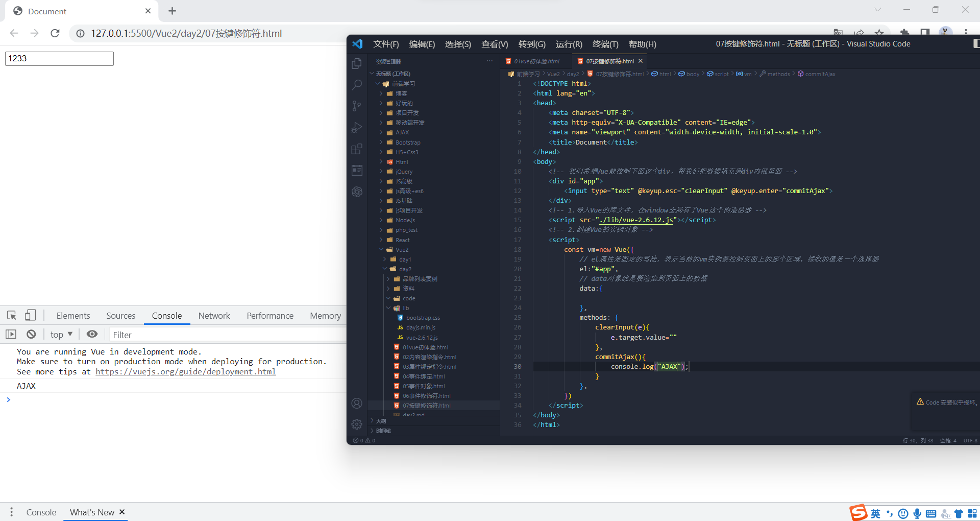Open vue-2.6.12.js file in explorer
The width and height of the screenshot is (980, 521).
point(422,338)
